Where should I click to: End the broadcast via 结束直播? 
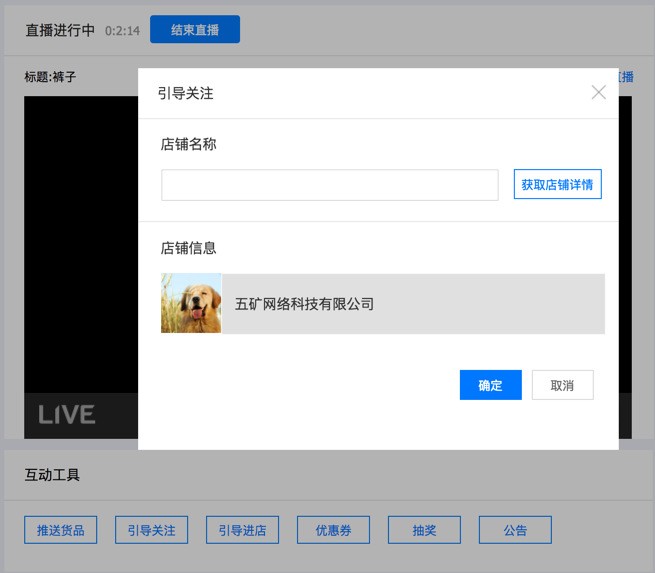(195, 30)
